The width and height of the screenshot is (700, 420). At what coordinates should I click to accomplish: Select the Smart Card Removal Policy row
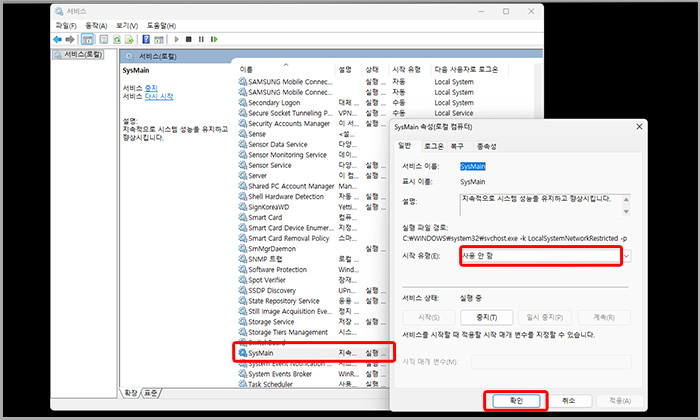(x=314, y=238)
